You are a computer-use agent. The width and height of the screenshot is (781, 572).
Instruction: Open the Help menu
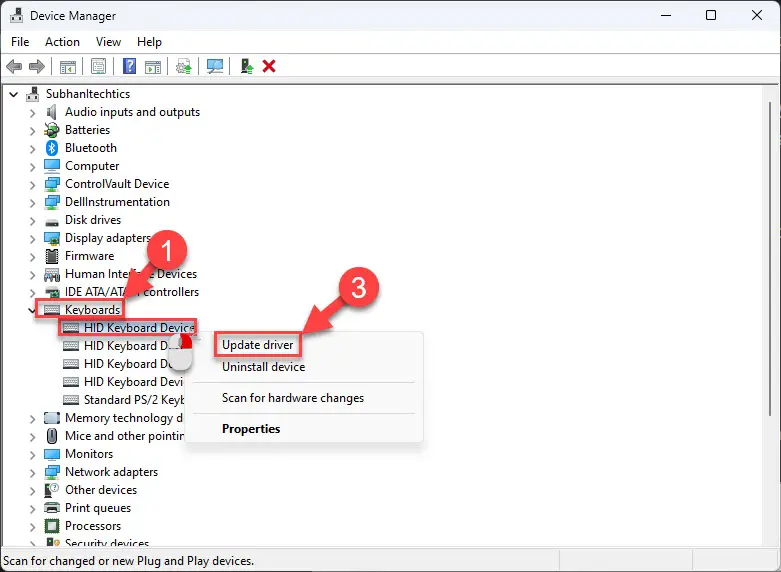(149, 42)
